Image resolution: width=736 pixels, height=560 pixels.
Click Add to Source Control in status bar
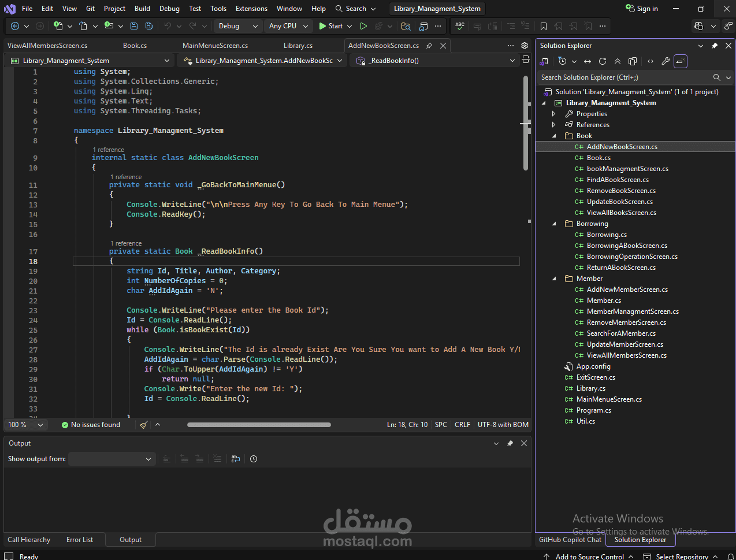pos(589,557)
